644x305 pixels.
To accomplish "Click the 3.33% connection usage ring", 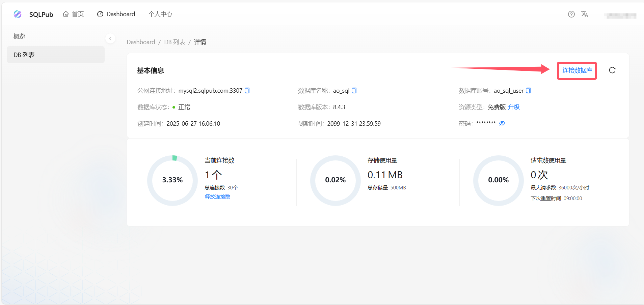I will click(x=172, y=180).
